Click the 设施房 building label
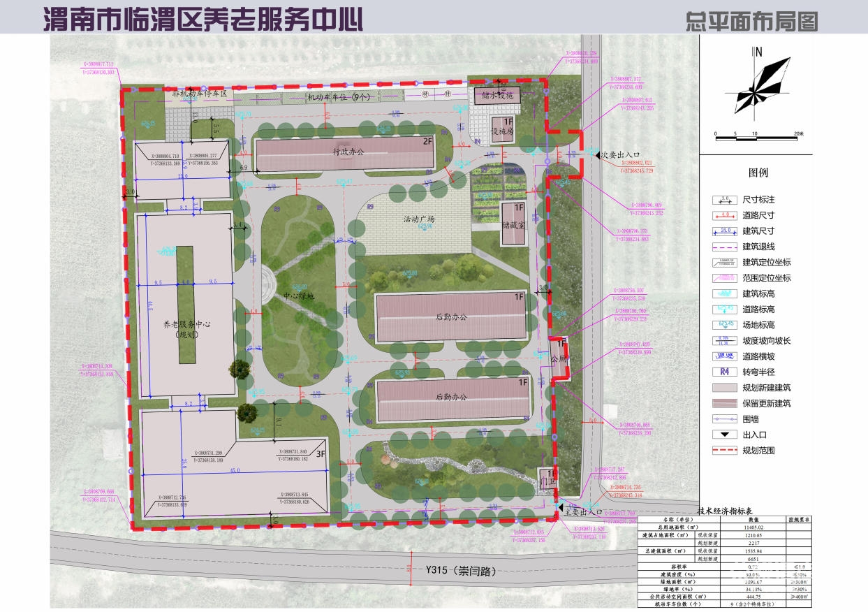Viewport: 868px width, 612px height. [x=502, y=131]
